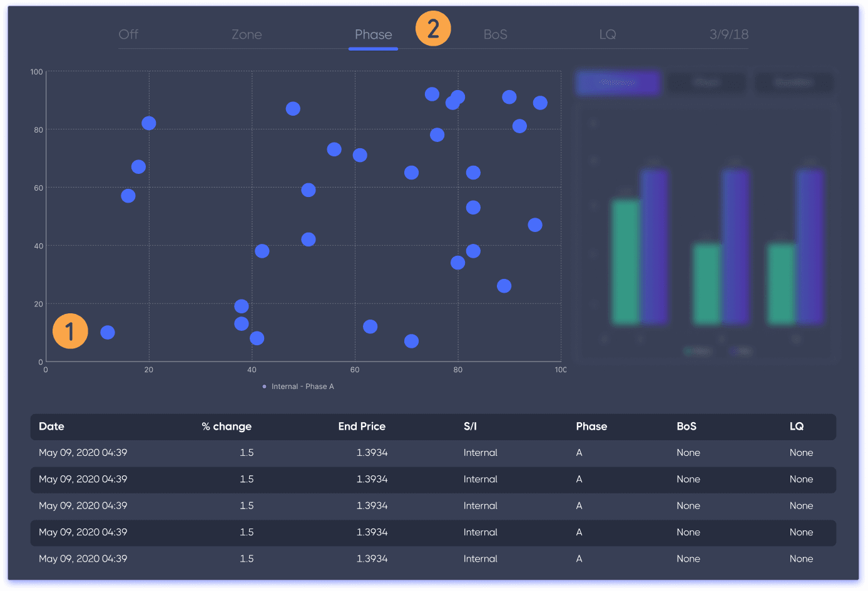The width and height of the screenshot is (868, 591).
Task: Sort table by % change header
Action: (x=227, y=427)
